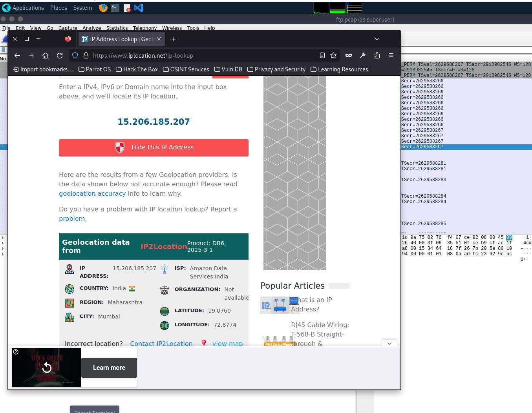This screenshot has height=413, width=532.
Task: Select the highlighted Wireshark packet row Secr=2629588267
Action: pos(466,147)
